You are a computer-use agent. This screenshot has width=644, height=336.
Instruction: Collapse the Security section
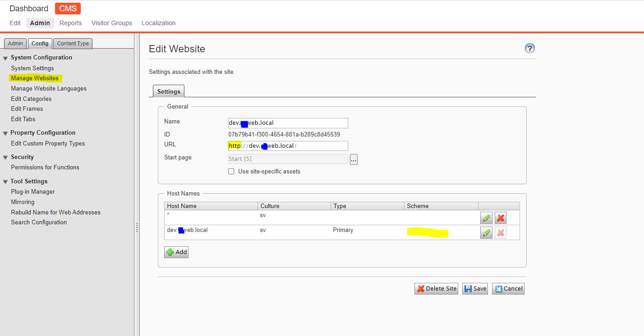point(5,158)
